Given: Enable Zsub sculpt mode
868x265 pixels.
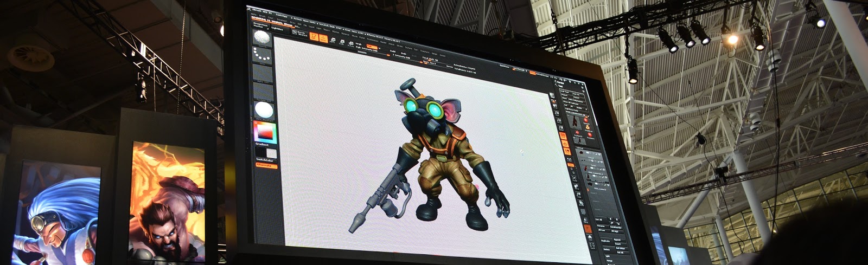Looking at the screenshot, I should coord(404,54).
